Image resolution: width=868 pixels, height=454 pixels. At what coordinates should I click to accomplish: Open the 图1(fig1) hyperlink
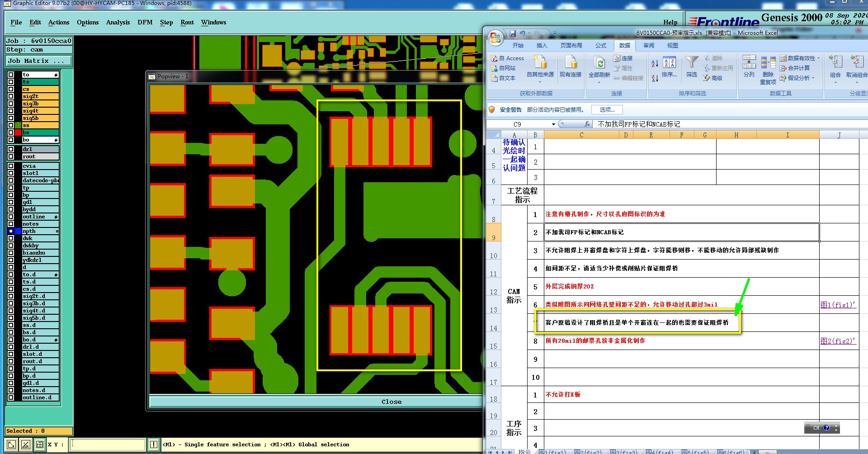coord(838,305)
